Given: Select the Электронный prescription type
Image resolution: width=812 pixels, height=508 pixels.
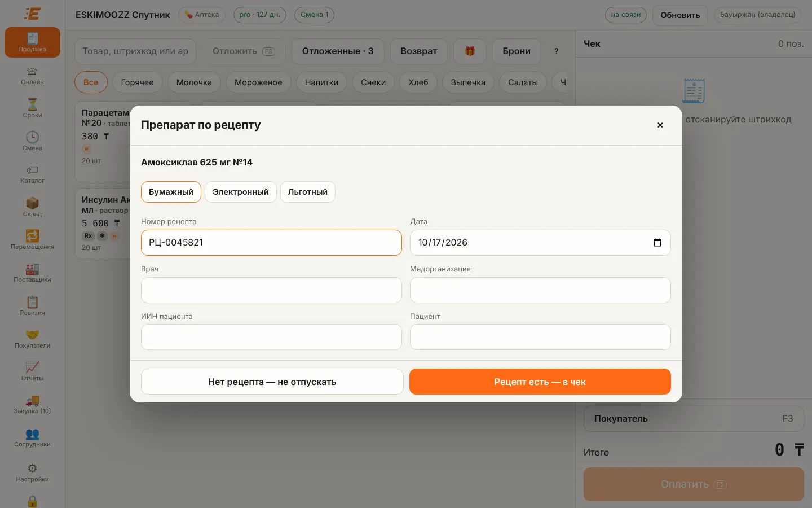Looking at the screenshot, I should [241, 192].
